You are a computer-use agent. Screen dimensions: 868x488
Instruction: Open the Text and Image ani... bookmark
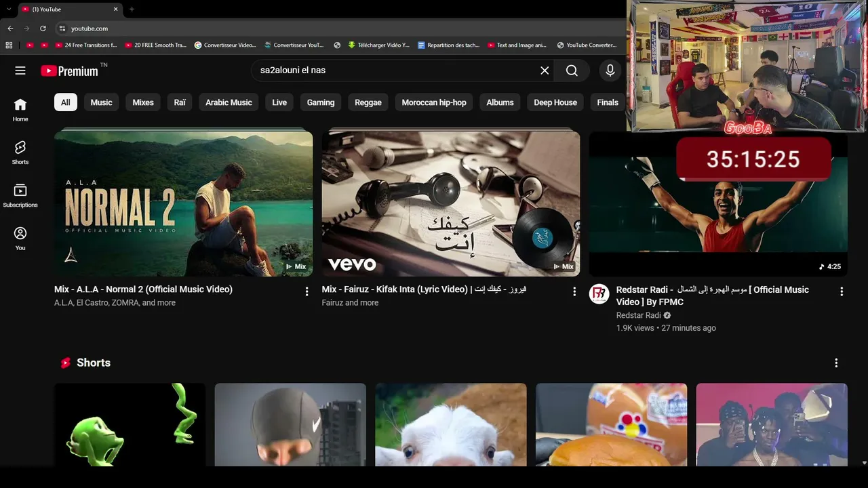point(517,45)
